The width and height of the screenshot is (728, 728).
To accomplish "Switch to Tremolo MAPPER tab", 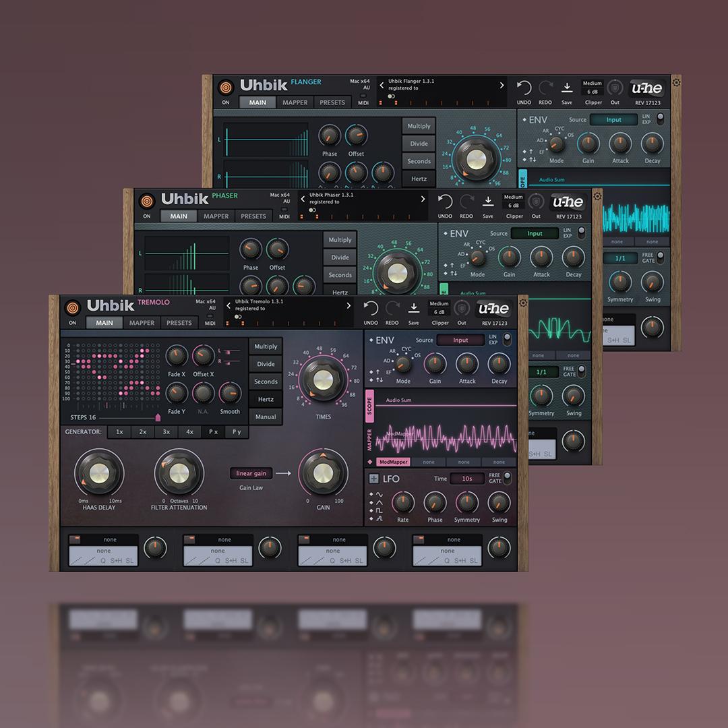I will [x=142, y=323].
